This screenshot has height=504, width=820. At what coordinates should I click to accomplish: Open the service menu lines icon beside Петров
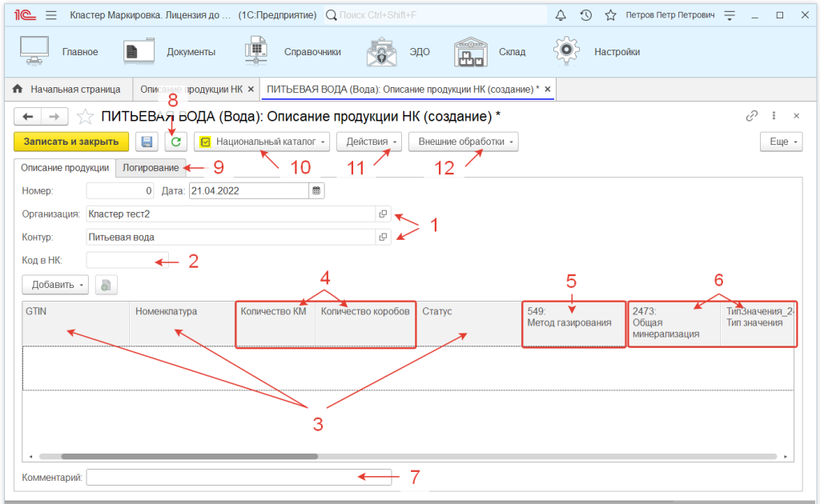[x=730, y=15]
